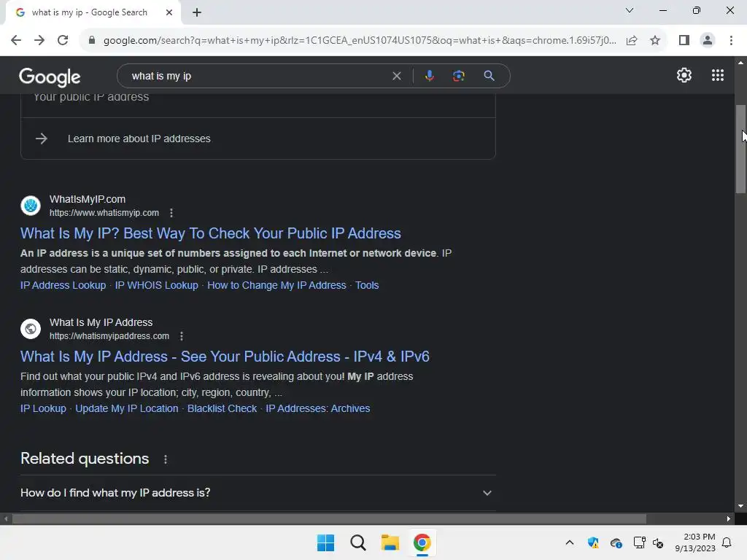Open more options for whatismyipaddress.com result
Viewport: 747px width, 560px height.
click(182, 336)
